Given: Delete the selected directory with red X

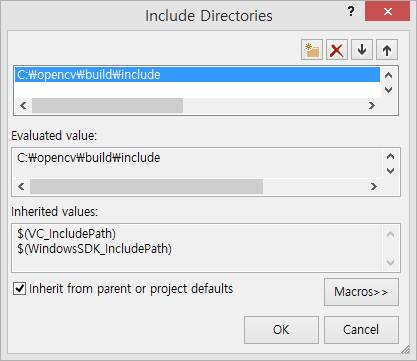Looking at the screenshot, I should click(337, 50).
